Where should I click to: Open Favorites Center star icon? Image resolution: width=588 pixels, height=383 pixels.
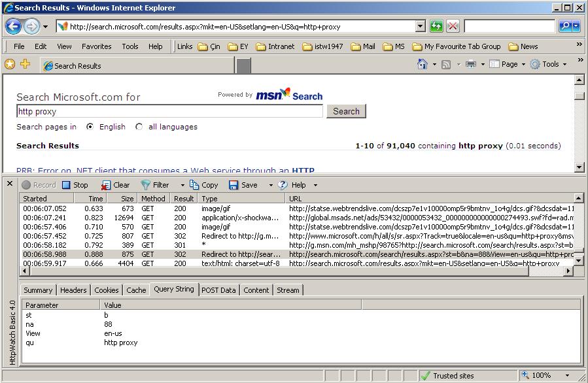(10, 65)
